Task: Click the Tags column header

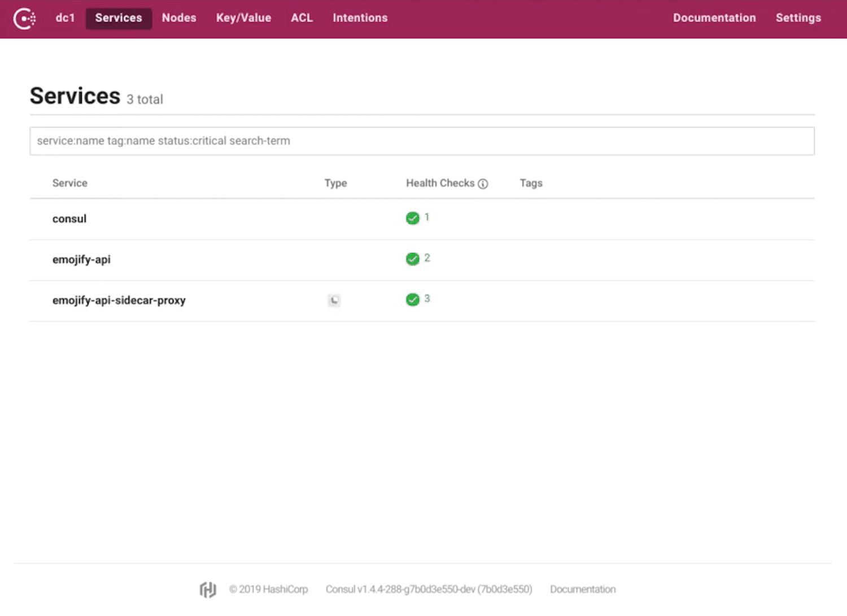Action: click(530, 183)
